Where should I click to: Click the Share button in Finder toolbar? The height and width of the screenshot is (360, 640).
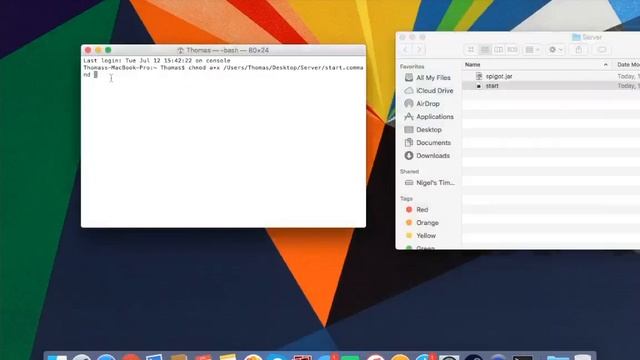click(x=579, y=50)
